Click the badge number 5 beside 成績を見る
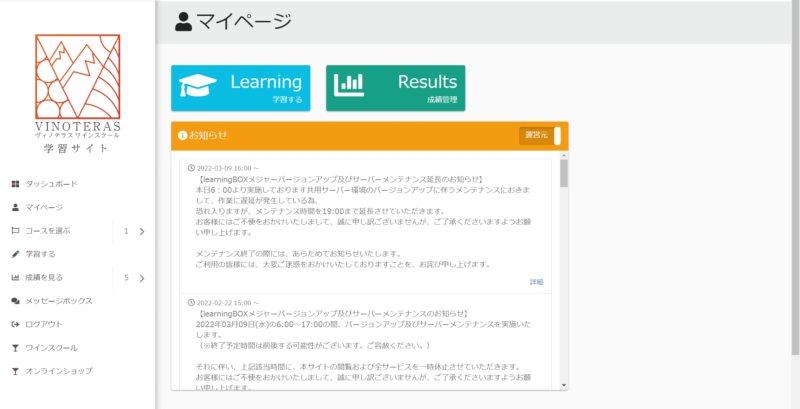The width and height of the screenshot is (800, 409). 126,278
